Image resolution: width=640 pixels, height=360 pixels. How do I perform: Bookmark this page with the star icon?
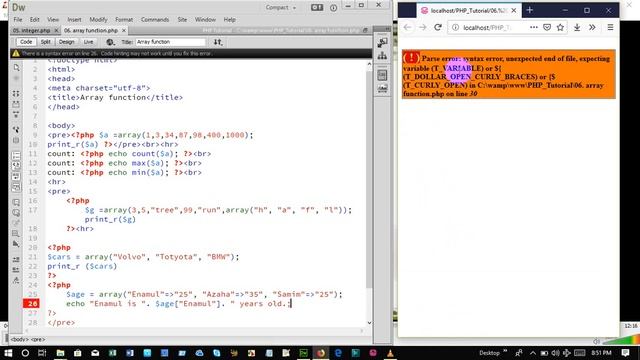click(560, 27)
